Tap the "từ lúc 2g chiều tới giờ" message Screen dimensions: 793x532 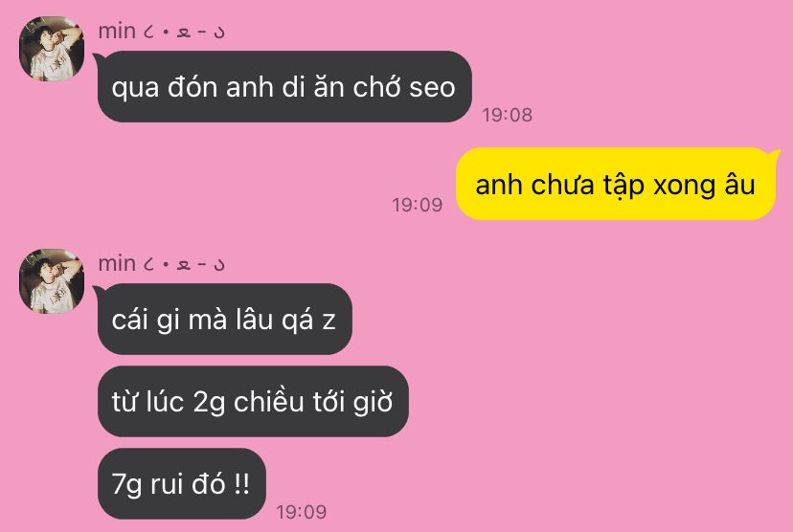[253, 401]
